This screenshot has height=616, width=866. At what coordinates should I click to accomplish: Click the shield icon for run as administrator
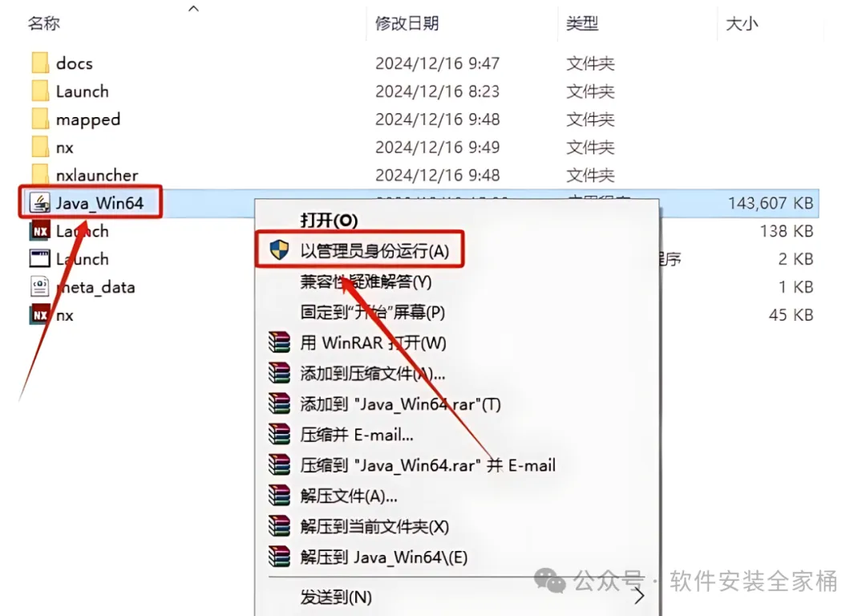point(279,250)
